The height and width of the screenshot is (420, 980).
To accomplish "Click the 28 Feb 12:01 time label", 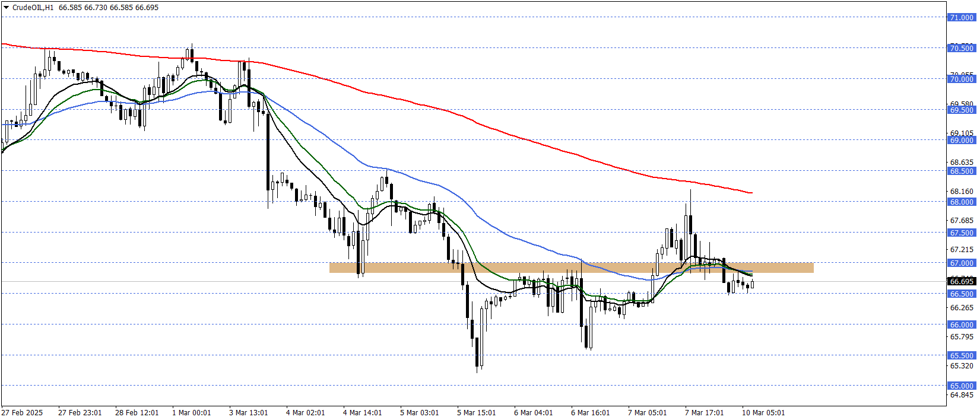I will [137, 412].
